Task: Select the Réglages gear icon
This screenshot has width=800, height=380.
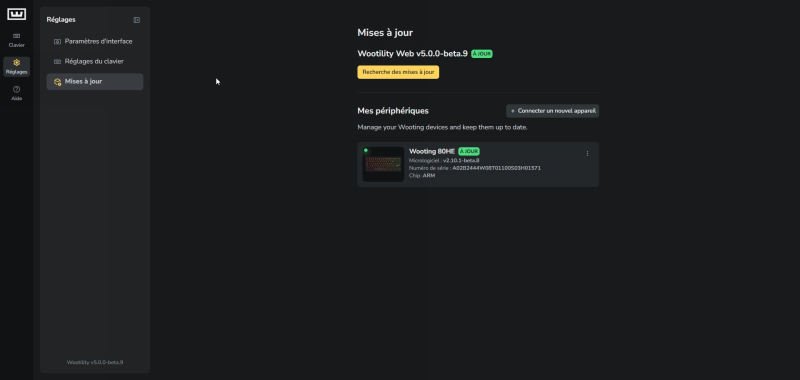Action: point(16,63)
